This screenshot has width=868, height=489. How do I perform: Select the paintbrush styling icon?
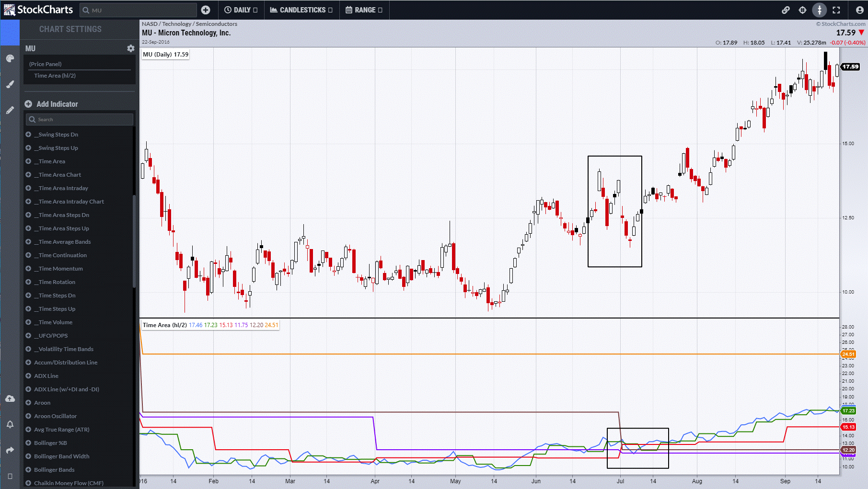pyautogui.click(x=10, y=84)
